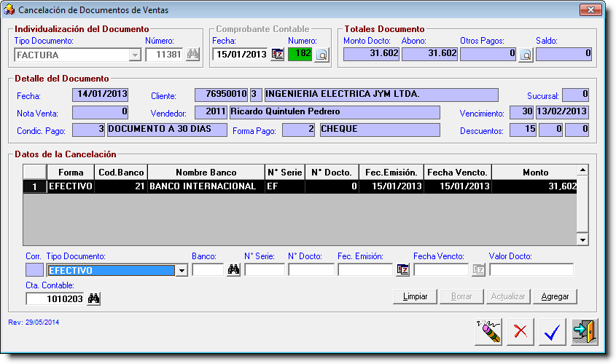Click the blue checkmark confirm button
616x364 pixels.
click(x=552, y=332)
